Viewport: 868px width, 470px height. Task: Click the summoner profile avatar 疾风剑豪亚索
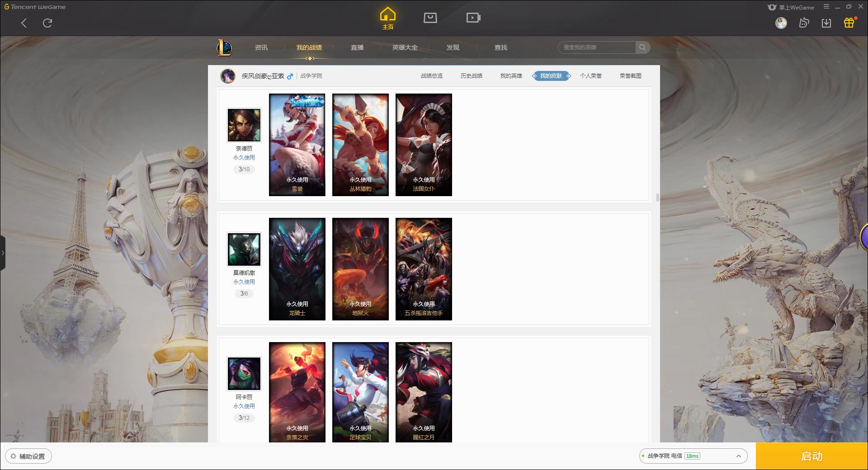coord(228,76)
